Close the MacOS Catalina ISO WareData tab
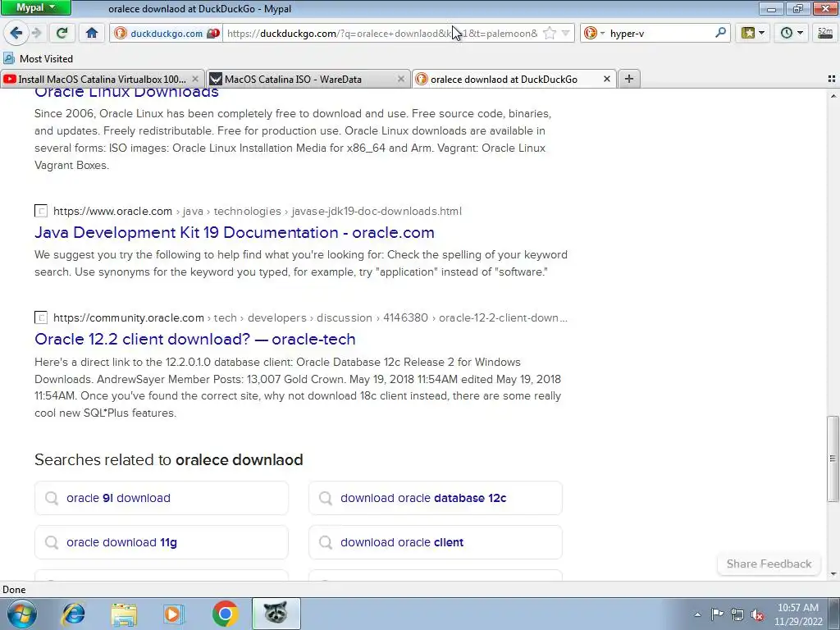840x630 pixels. click(x=400, y=80)
